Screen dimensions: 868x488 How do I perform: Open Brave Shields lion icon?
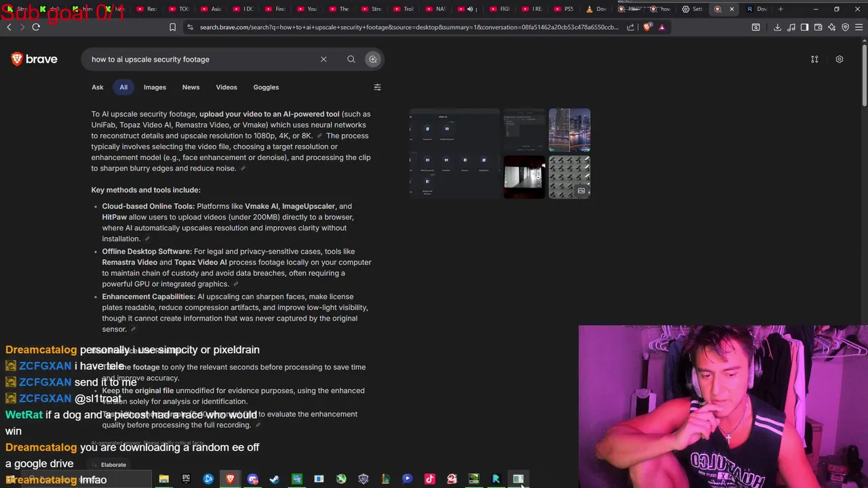(647, 27)
